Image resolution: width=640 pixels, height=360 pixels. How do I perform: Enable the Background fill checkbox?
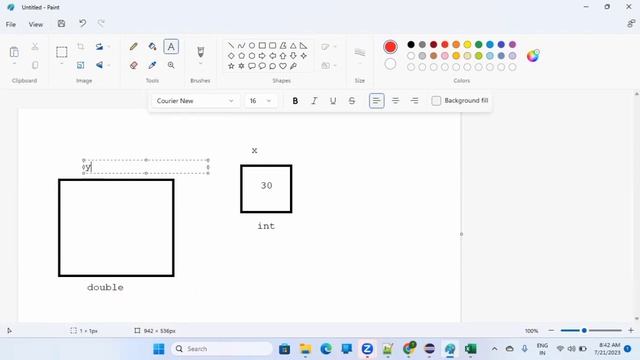(x=436, y=100)
